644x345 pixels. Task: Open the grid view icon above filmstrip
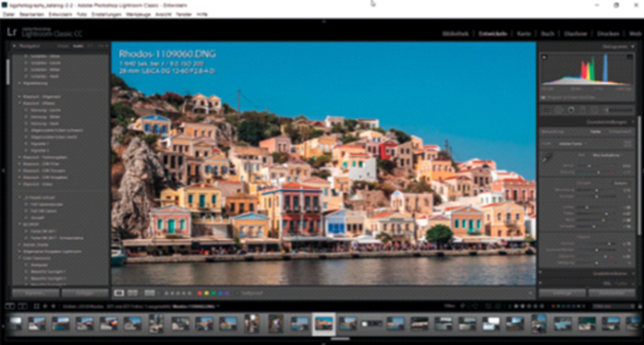pyautogui.click(x=36, y=306)
